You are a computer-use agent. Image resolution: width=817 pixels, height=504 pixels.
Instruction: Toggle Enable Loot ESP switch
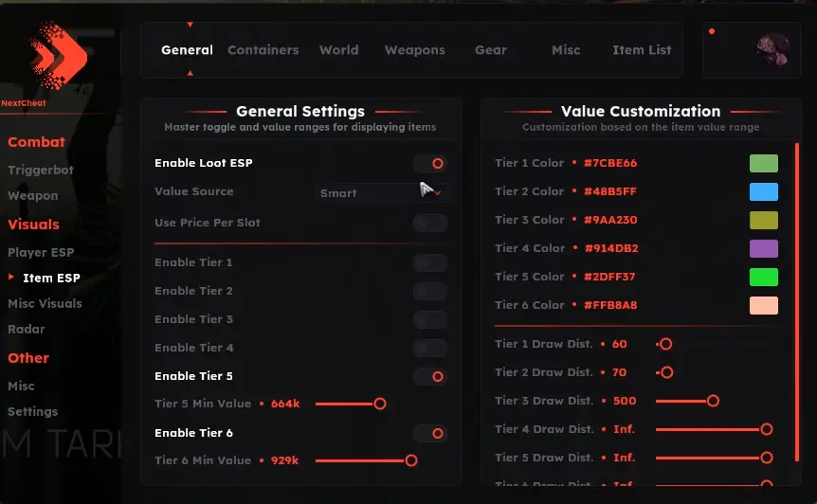point(430,163)
